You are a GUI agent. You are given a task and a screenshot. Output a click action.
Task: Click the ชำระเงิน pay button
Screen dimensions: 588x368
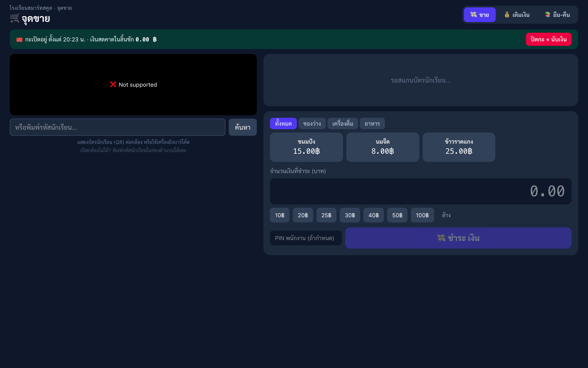pos(458,238)
